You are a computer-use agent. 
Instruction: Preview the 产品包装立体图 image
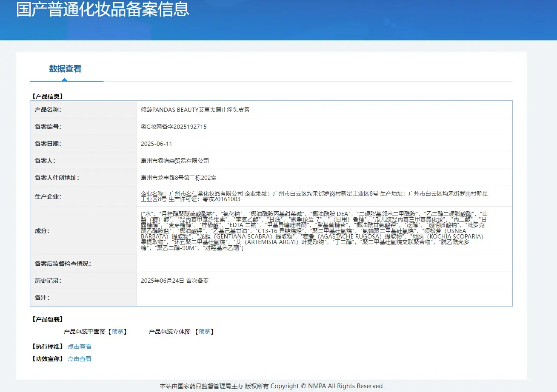[x=204, y=332]
